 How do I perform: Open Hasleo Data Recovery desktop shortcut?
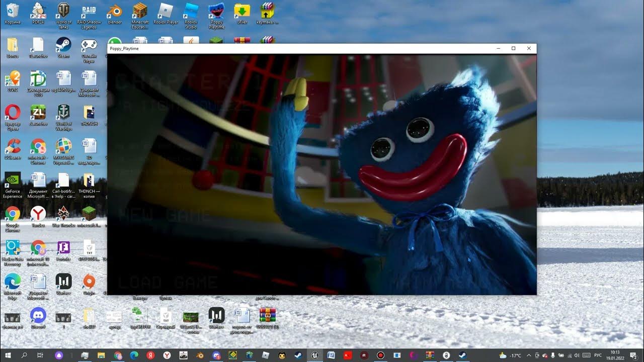click(13, 253)
